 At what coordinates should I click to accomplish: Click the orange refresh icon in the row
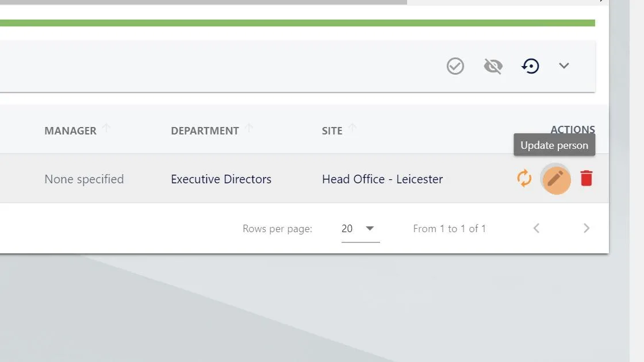tap(524, 179)
